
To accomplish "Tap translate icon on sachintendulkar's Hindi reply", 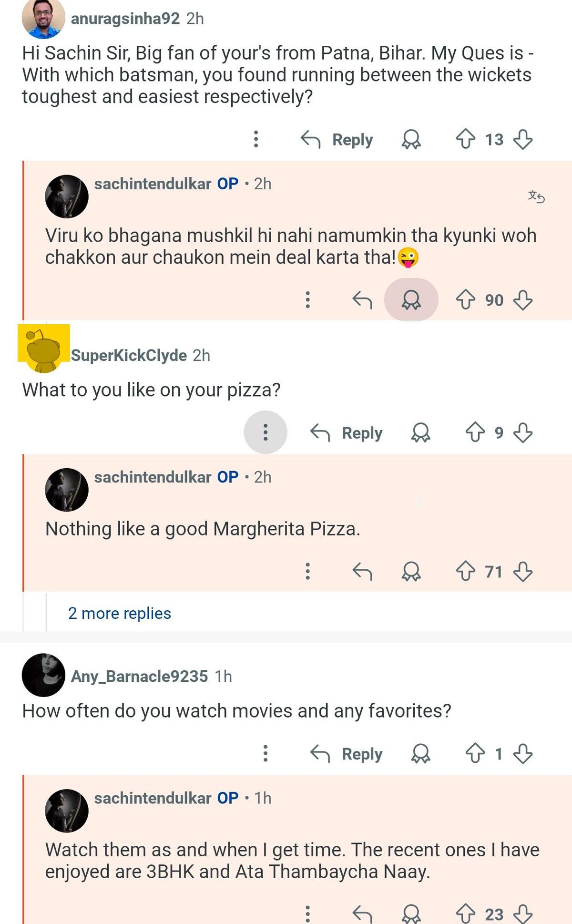I will pyautogui.click(x=536, y=196).
